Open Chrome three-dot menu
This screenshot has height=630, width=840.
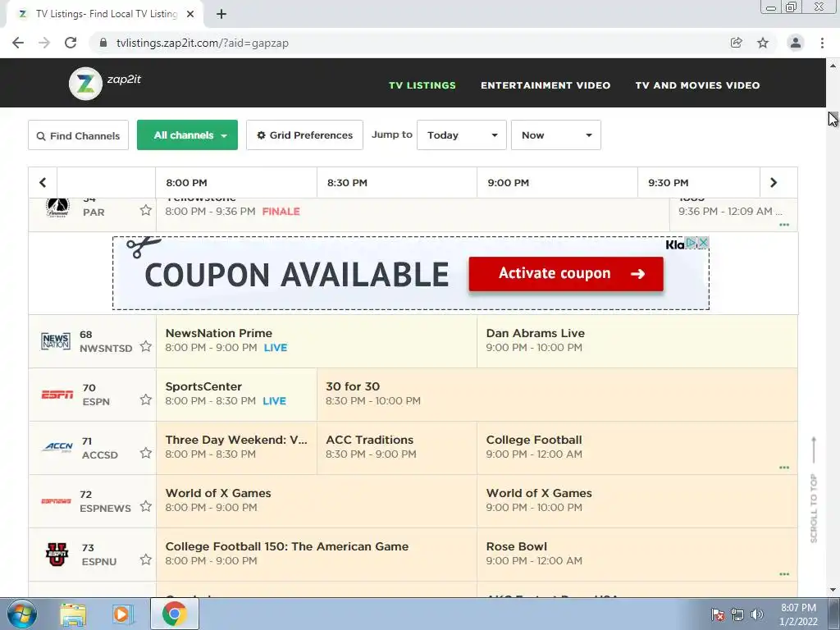[x=822, y=43]
